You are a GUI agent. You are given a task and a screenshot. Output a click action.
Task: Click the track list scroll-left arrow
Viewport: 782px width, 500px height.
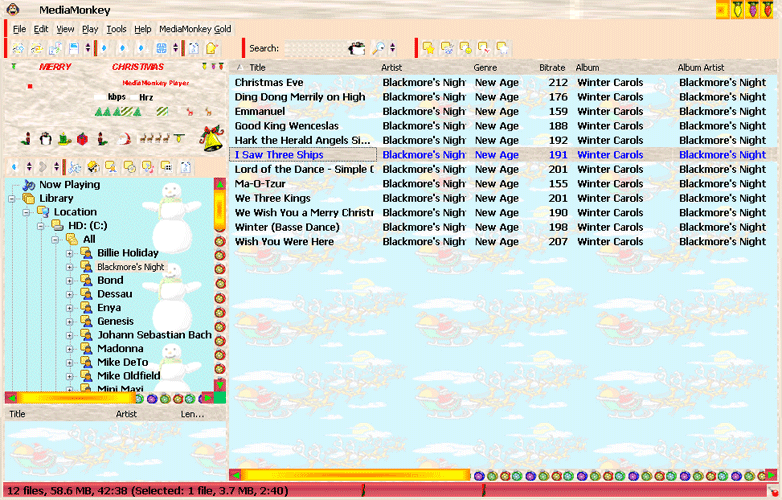coord(236,475)
